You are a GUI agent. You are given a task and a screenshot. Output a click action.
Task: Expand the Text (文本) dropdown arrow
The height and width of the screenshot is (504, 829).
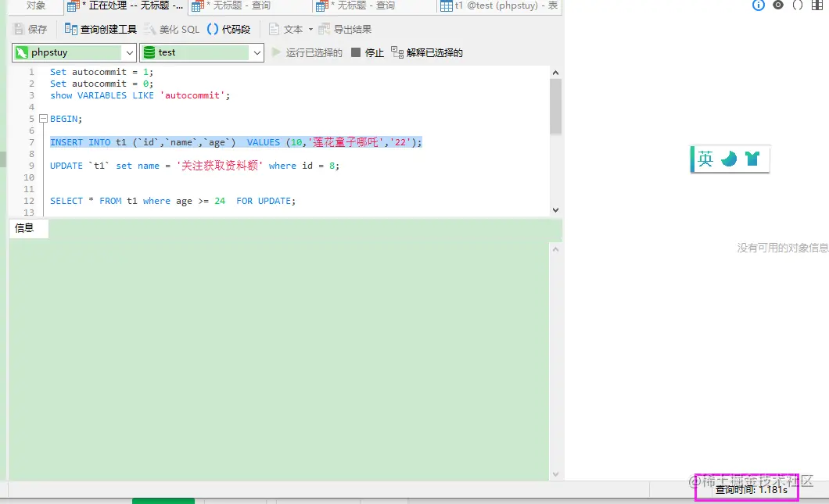pyautogui.click(x=310, y=29)
